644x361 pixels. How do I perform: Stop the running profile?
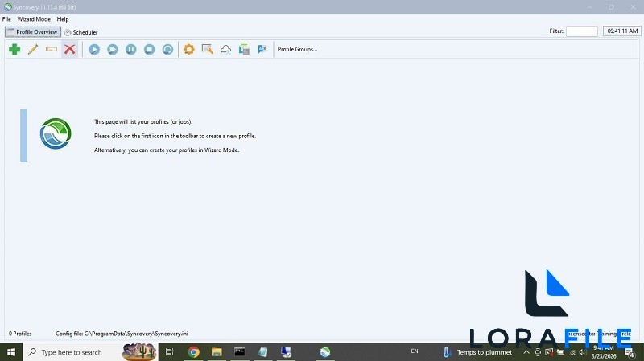[x=150, y=49]
